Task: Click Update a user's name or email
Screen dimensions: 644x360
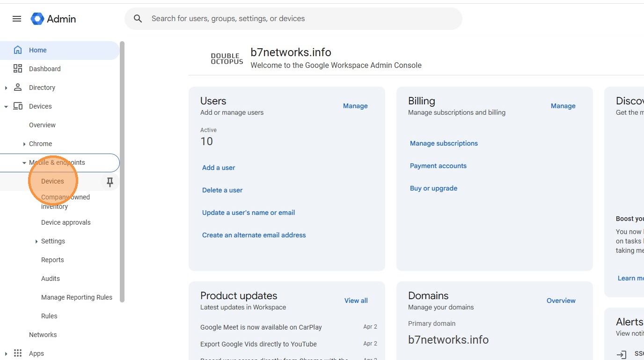Action: coord(249,213)
